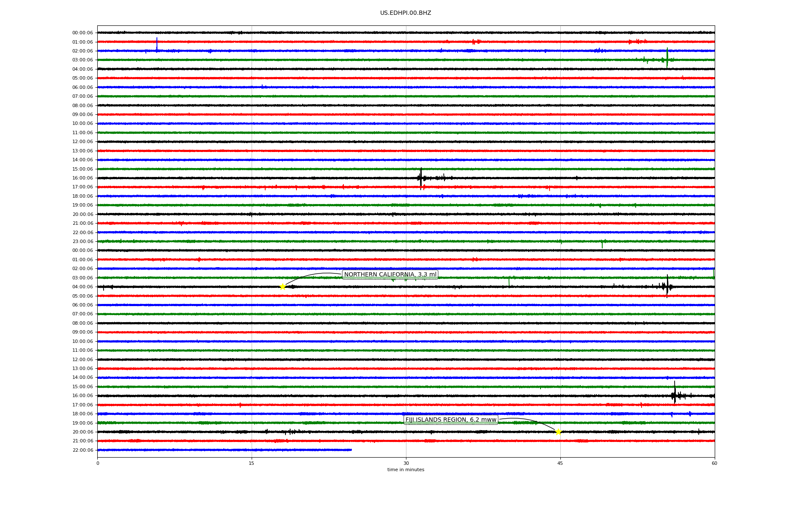
Task: Click the Northern California earthquake star marker
Action: [283, 287]
